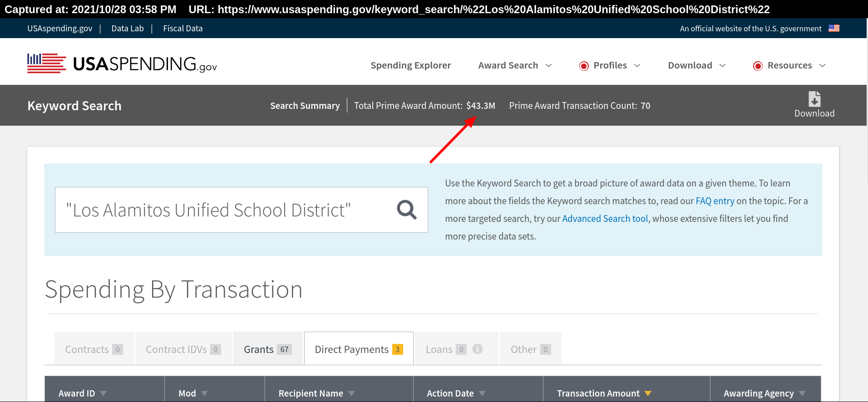
Task: Click the red dot beside Resources
Action: (x=758, y=66)
